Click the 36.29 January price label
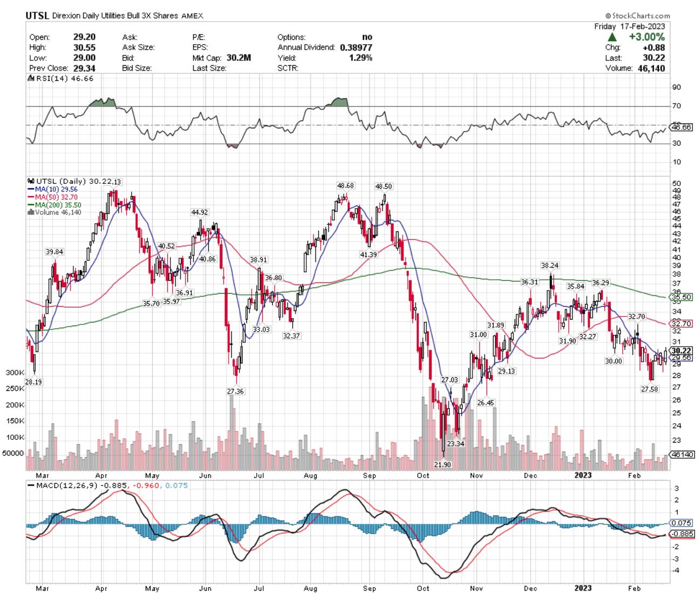Viewport: 700px width, 593px height. (601, 283)
